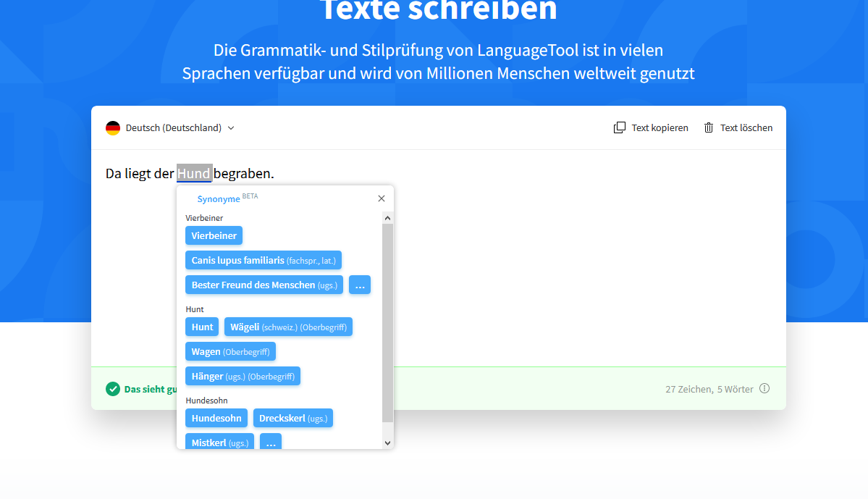This screenshot has width=868, height=499.
Task: Choose synonym Bester Freund des Menschen
Action: coord(264,285)
